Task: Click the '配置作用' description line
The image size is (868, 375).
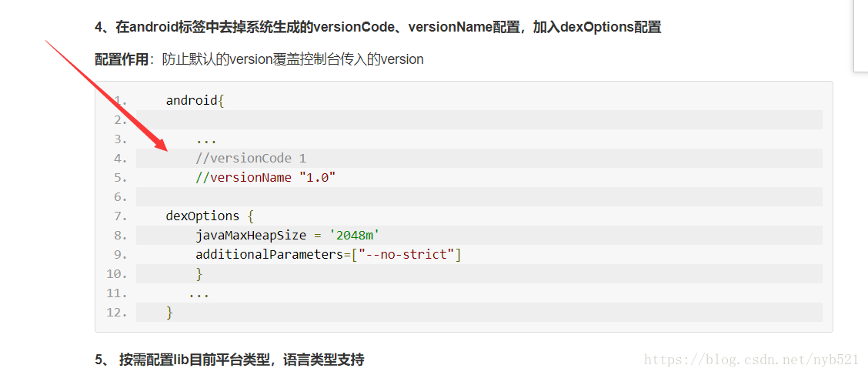Action: (x=259, y=59)
